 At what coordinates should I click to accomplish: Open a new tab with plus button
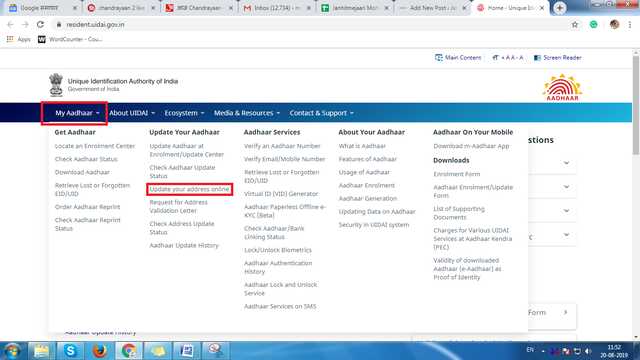pyautogui.click(x=560, y=8)
